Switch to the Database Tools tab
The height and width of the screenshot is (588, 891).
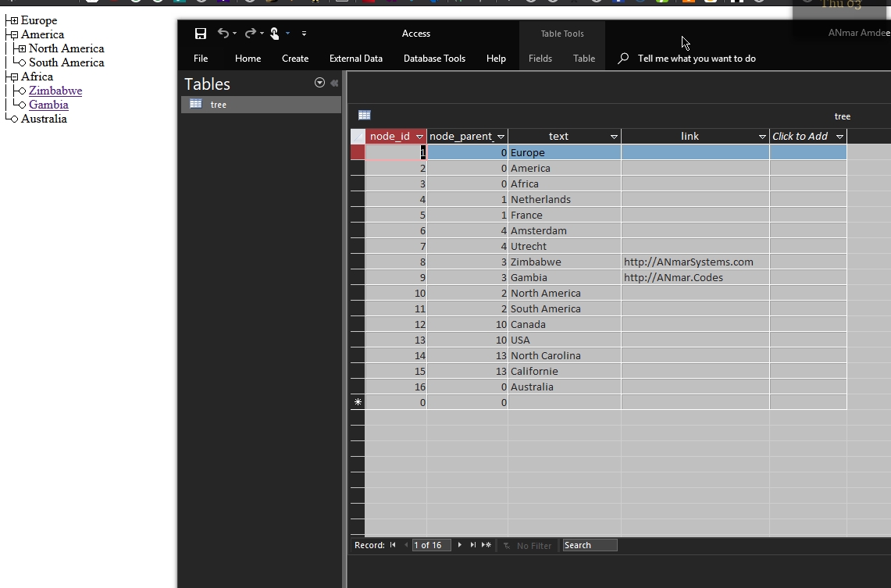pyautogui.click(x=434, y=59)
